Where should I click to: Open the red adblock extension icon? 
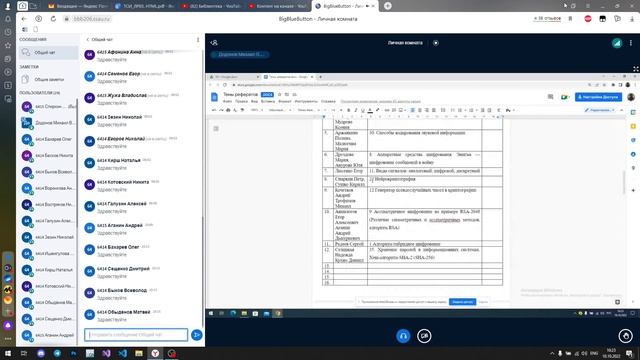click(x=588, y=19)
